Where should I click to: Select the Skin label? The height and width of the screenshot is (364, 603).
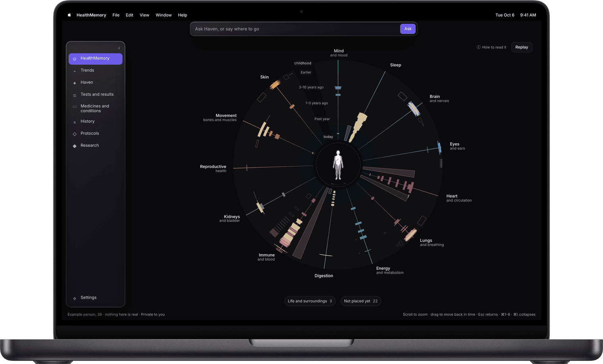point(265,77)
